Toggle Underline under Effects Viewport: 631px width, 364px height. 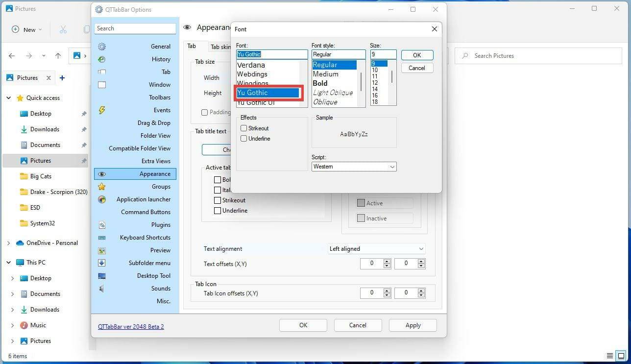243,138
